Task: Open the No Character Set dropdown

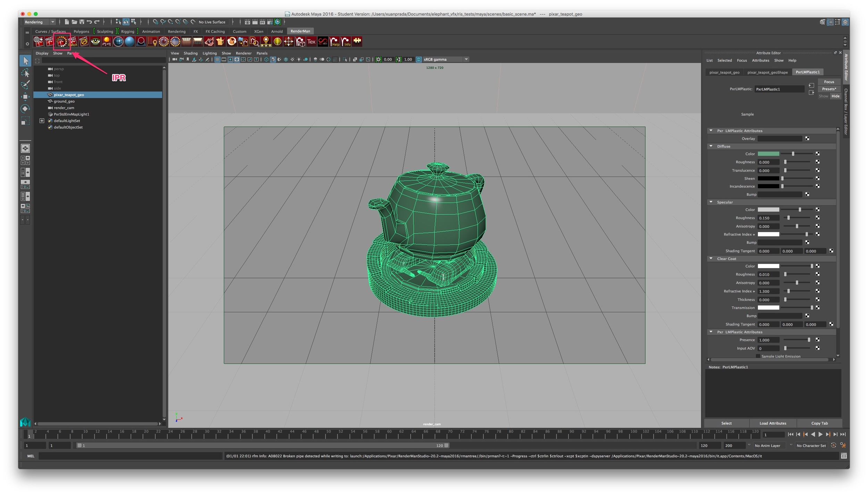Action: tap(811, 445)
